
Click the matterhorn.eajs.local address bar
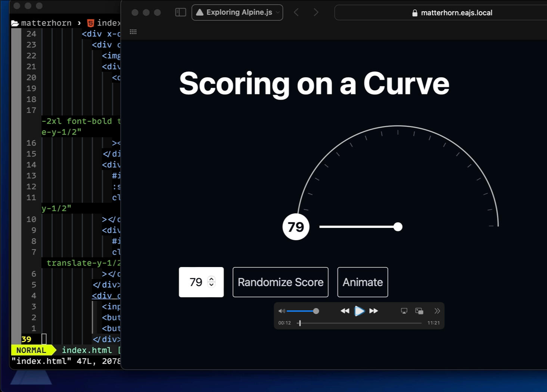pos(456,13)
